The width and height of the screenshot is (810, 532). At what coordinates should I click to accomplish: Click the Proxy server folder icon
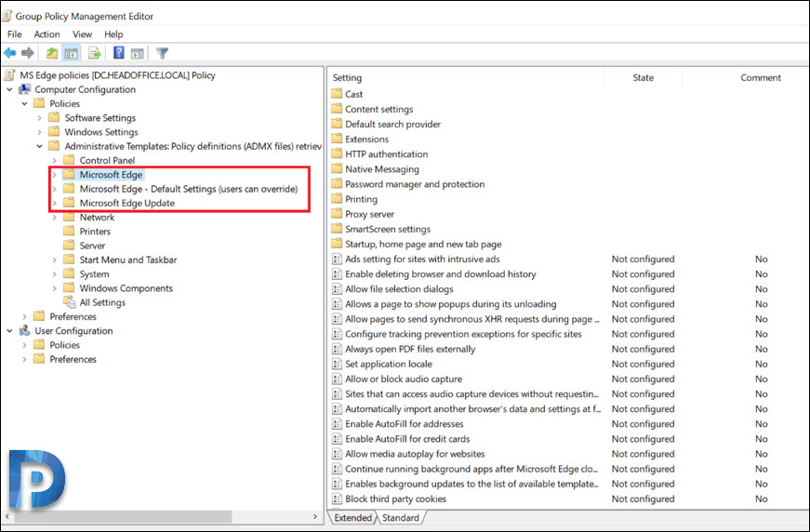[337, 214]
